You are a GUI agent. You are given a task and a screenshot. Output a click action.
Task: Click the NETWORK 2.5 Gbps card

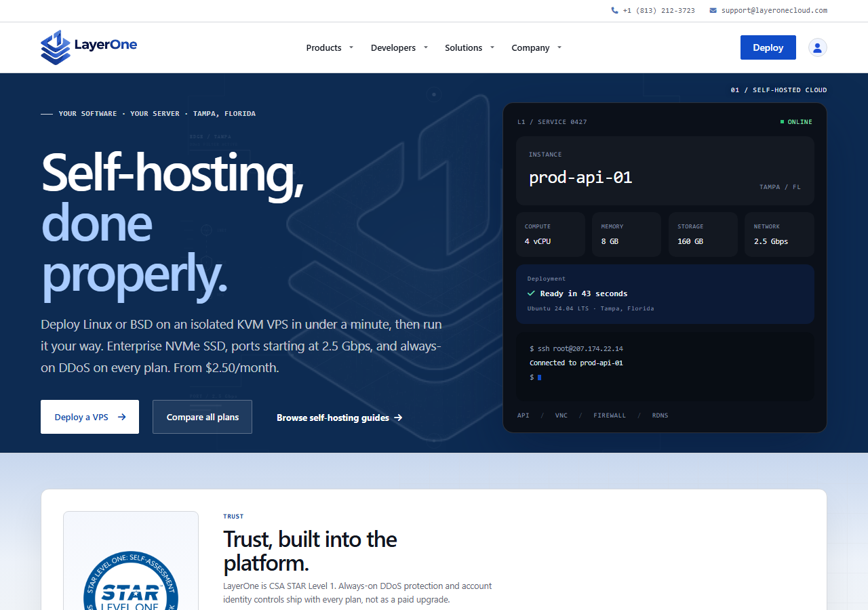779,235
